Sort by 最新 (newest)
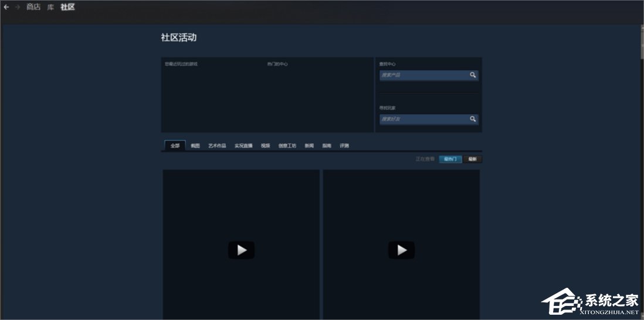 click(x=472, y=159)
